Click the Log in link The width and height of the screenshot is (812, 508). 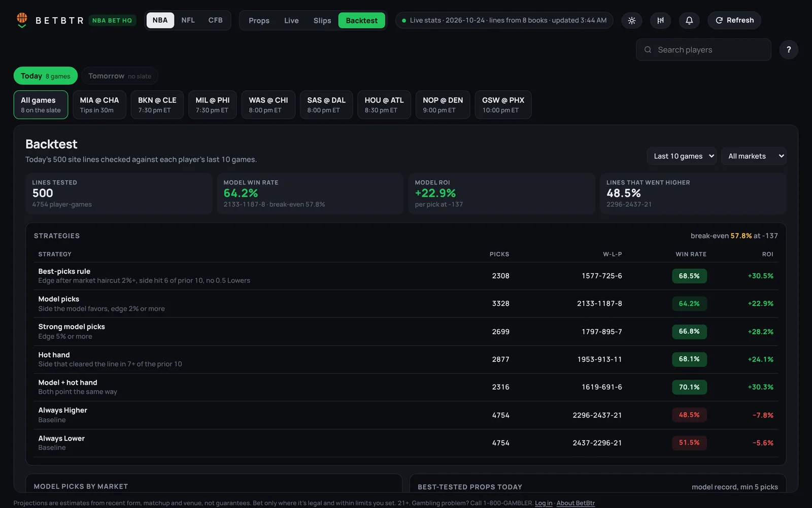pos(544,503)
